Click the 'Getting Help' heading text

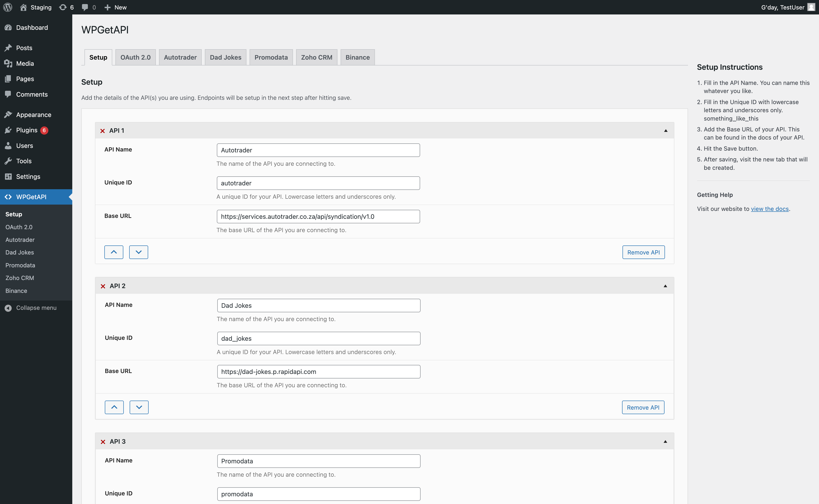(715, 195)
